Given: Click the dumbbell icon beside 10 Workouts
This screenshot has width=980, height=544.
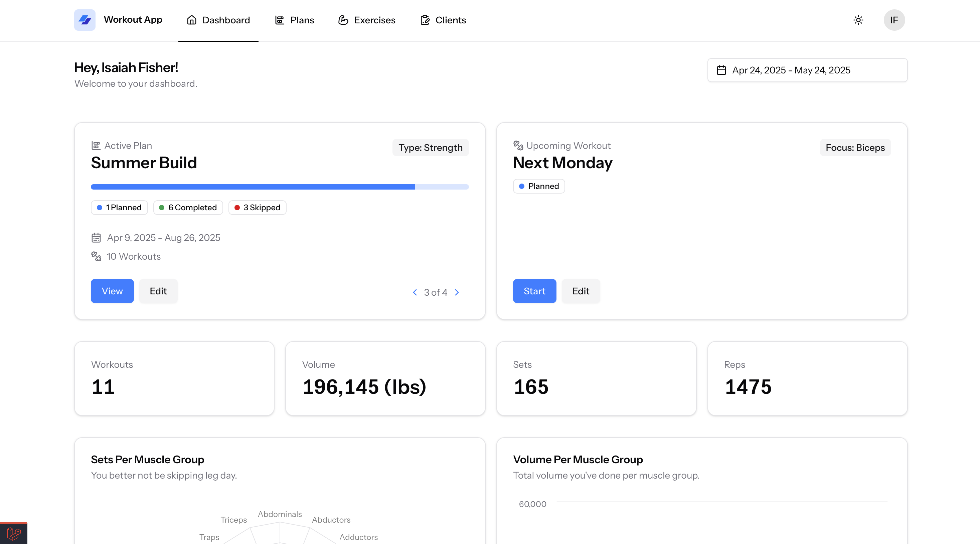Looking at the screenshot, I should coord(96,256).
